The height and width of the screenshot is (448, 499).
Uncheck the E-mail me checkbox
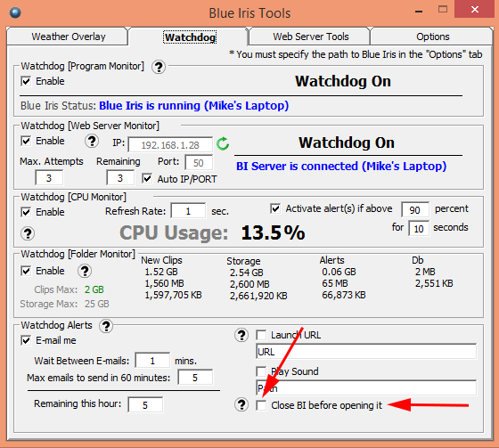pos(26,341)
